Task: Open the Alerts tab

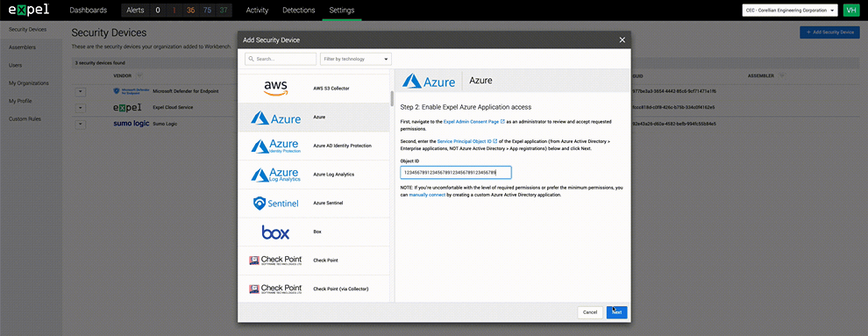Action: (135, 10)
